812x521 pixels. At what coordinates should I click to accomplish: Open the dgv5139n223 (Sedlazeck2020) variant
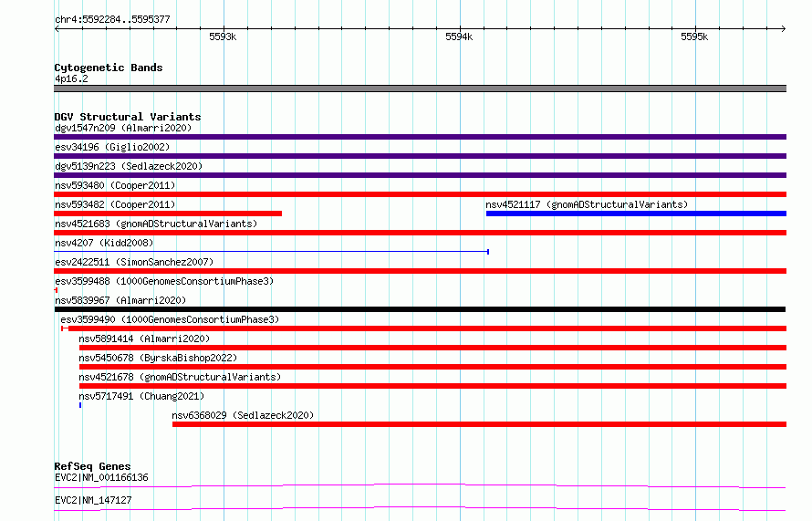pos(129,166)
